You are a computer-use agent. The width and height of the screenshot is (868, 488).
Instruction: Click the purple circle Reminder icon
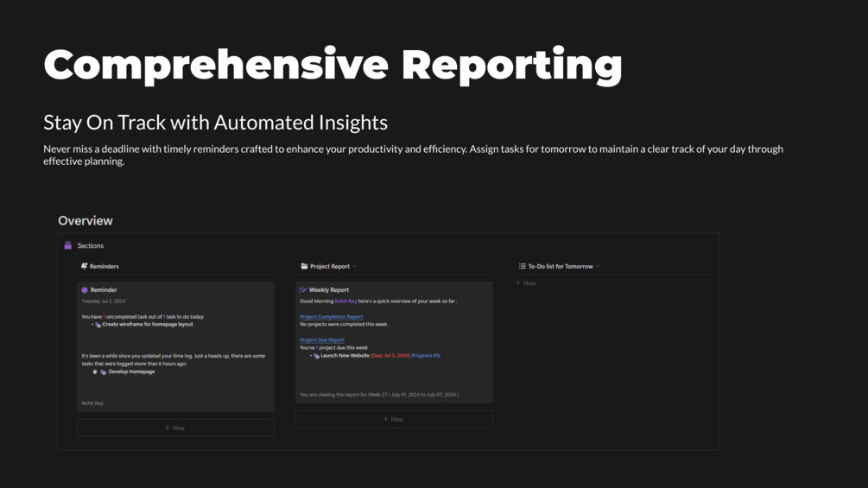[85, 290]
